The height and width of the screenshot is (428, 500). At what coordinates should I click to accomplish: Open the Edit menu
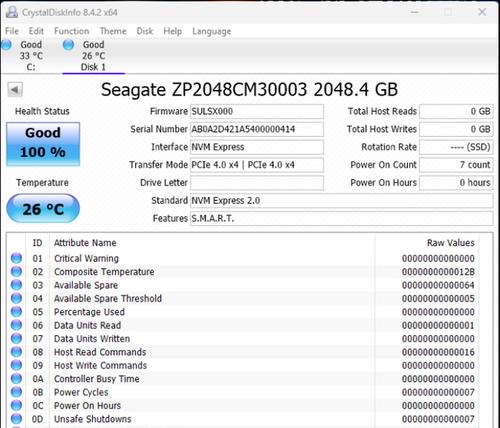(x=36, y=31)
